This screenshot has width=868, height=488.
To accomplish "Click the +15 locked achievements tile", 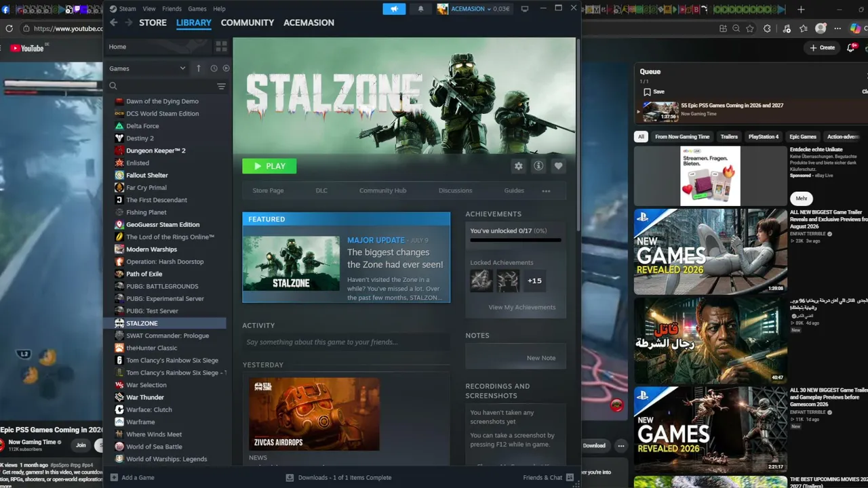I will [534, 281].
